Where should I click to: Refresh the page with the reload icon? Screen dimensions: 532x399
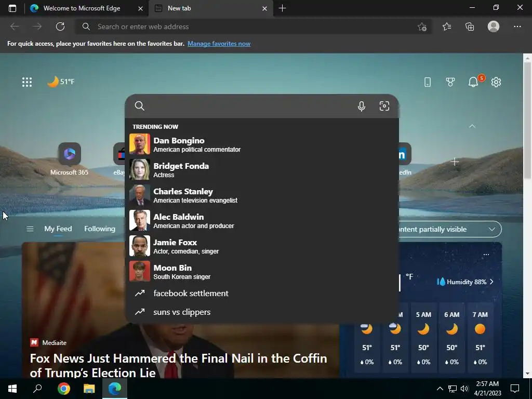pyautogui.click(x=60, y=26)
